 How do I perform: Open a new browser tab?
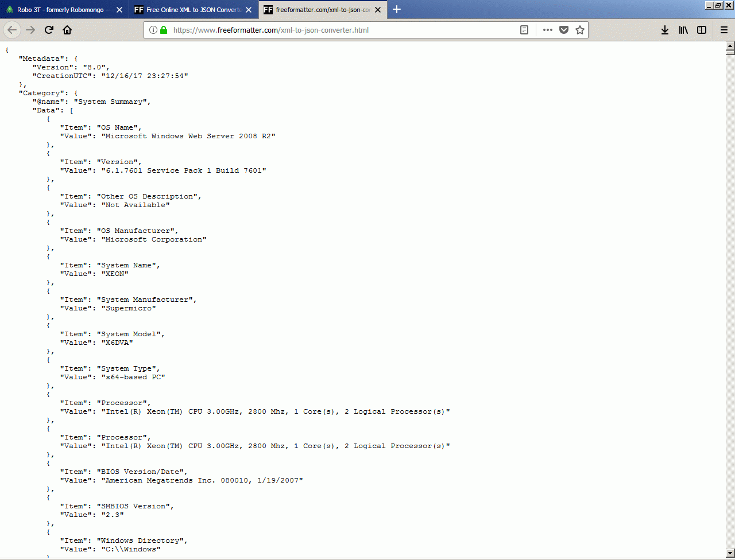click(397, 9)
